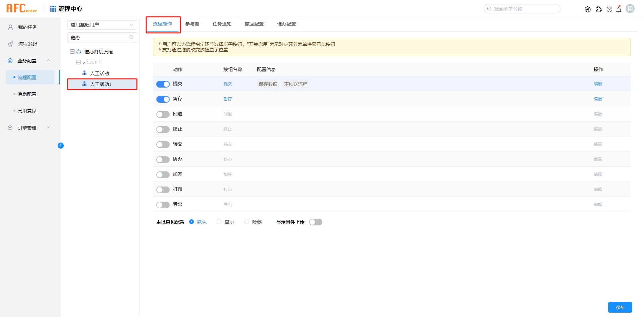Click the user avatar icon
The height and width of the screenshot is (317, 644).
(x=630, y=9)
